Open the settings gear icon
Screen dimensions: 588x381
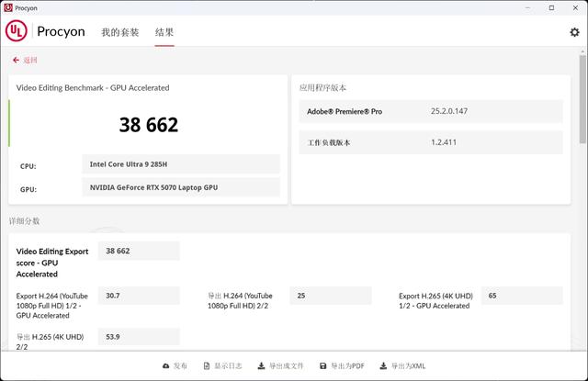pos(574,32)
